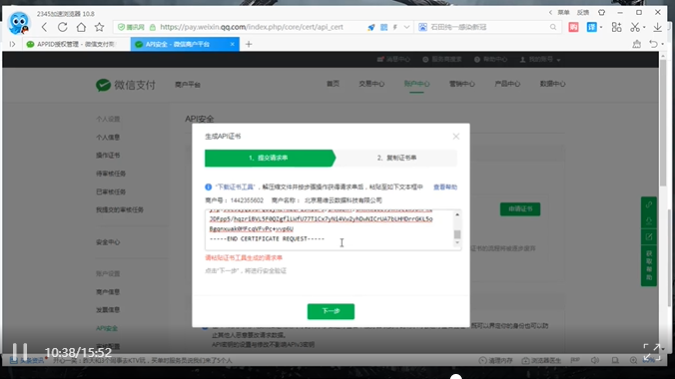
Task: Click the 微信支付 logo
Action: (125, 85)
